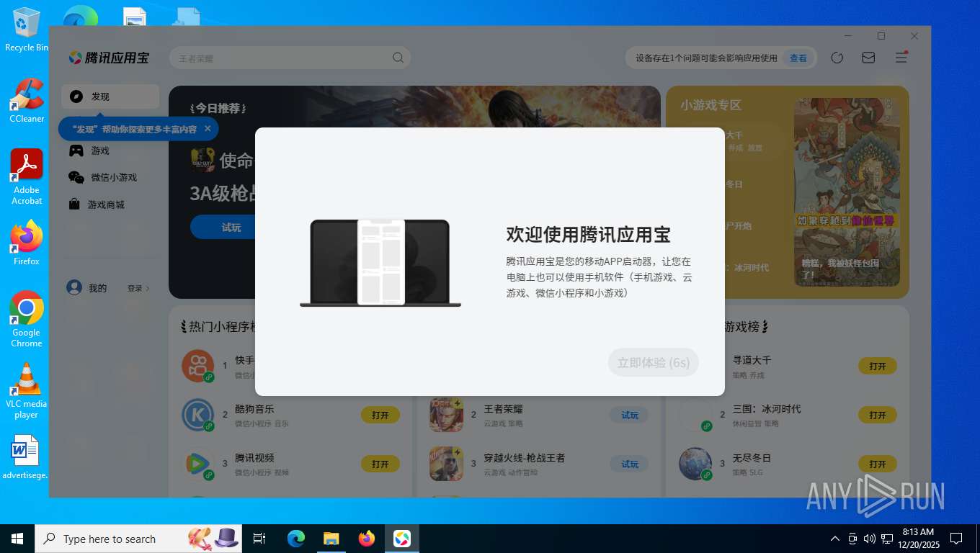Click 试玩 on the featured banner
The width and height of the screenshot is (980, 553).
(231, 227)
